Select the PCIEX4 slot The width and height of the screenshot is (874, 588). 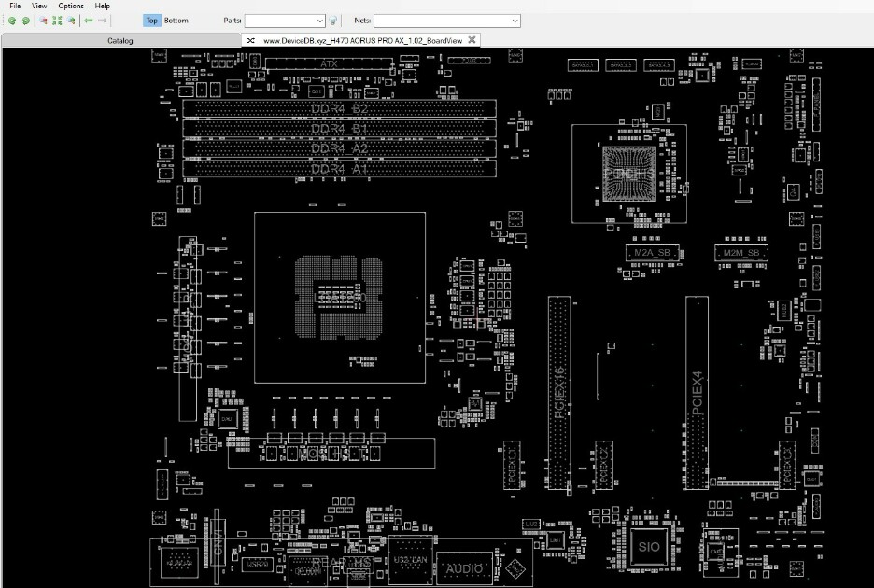(697, 393)
